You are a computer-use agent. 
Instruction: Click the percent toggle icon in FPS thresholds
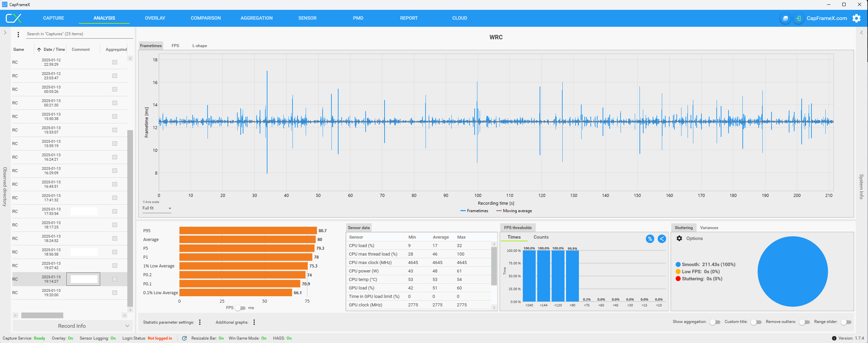pos(650,239)
